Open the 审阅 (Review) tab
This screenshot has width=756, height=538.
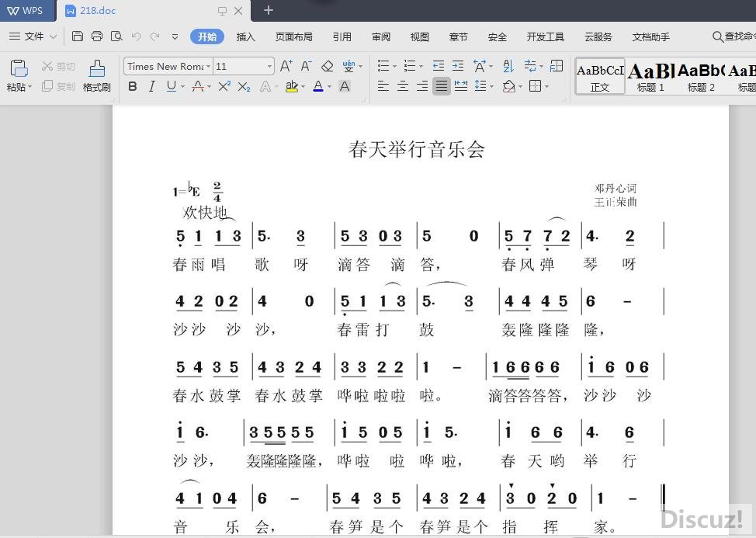(x=381, y=36)
